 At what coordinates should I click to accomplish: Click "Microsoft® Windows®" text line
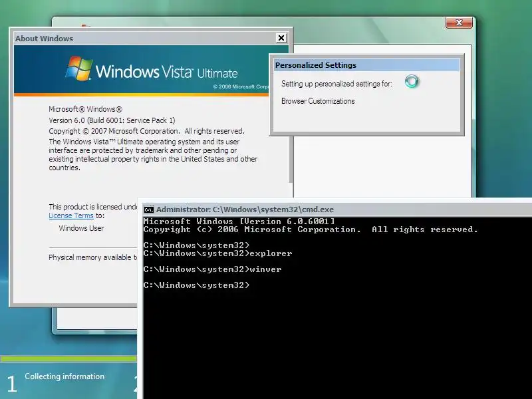click(86, 109)
